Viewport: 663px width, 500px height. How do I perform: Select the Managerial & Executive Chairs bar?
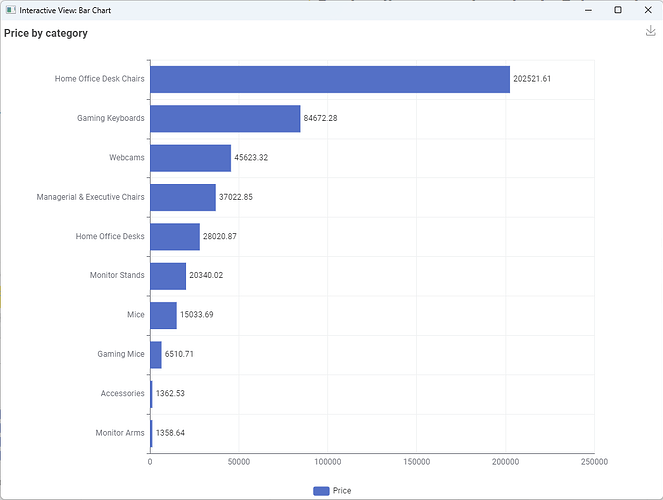pyautogui.click(x=182, y=197)
